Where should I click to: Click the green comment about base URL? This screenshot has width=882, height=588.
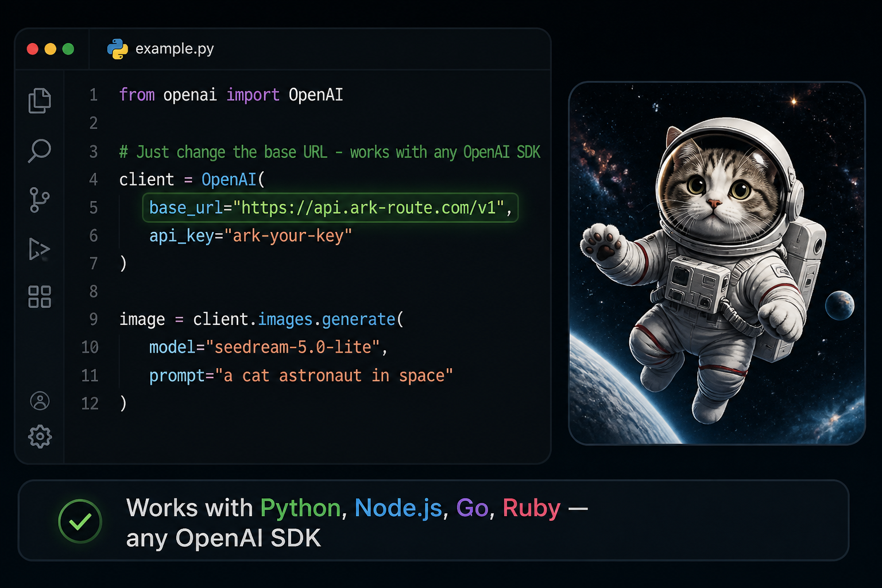tap(330, 152)
